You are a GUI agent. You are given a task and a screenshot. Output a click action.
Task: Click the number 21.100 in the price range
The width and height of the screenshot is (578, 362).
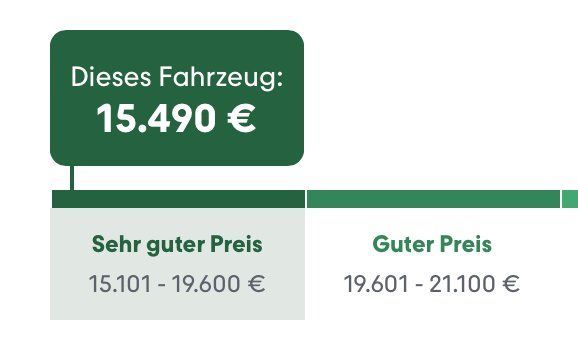click(462, 284)
